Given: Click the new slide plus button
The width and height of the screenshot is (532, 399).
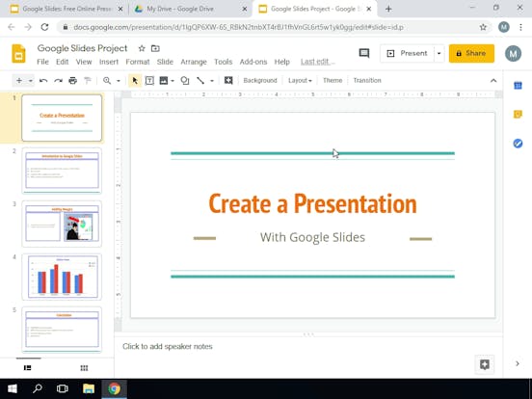Looking at the screenshot, I should point(19,80).
